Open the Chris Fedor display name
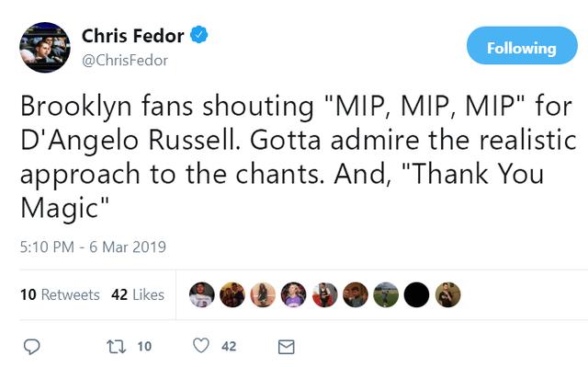The width and height of the screenshot is (588, 367). pos(132,36)
